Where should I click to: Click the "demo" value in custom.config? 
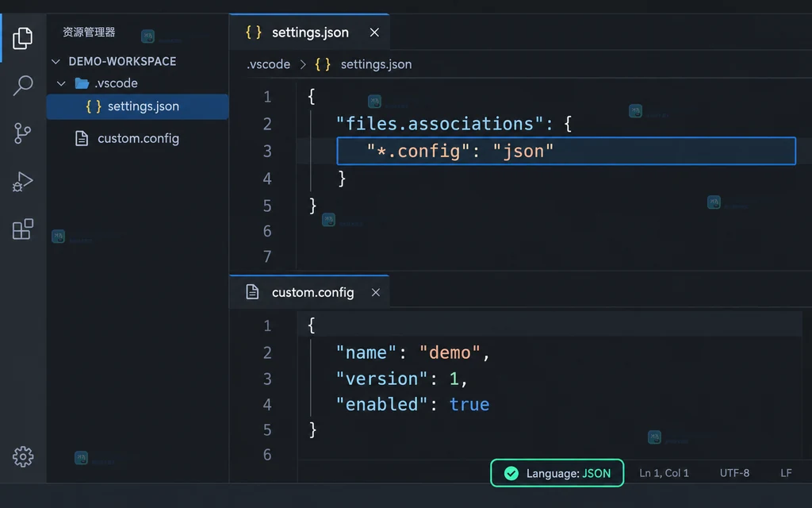(450, 353)
